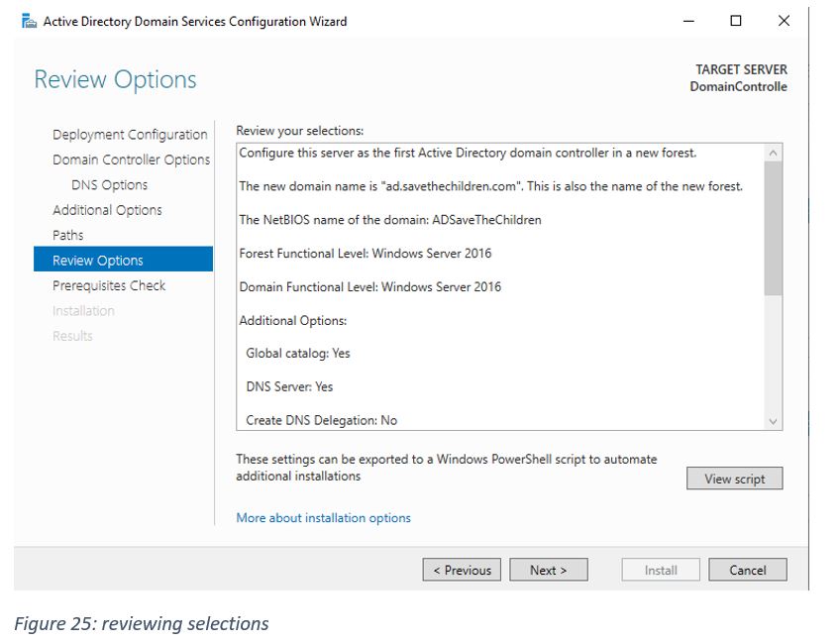Viewport: 840px width, 642px height.
Task: Go back with the Previous button
Action: (463, 570)
